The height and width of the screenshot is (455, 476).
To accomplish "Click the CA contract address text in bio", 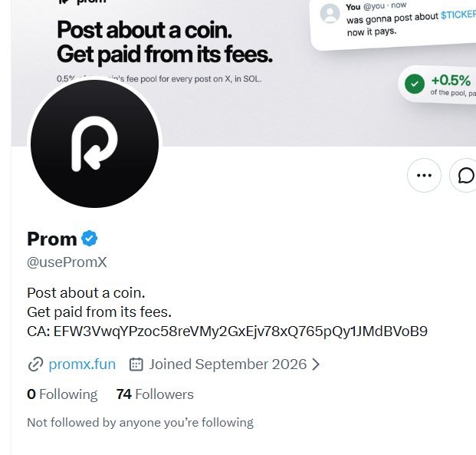I will (227, 331).
